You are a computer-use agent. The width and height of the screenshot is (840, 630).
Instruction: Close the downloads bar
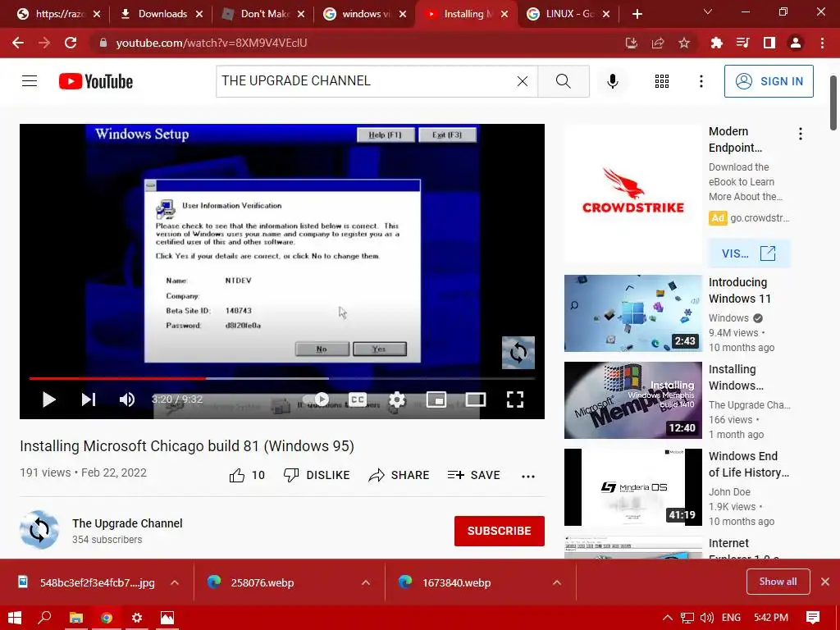pos(825,582)
